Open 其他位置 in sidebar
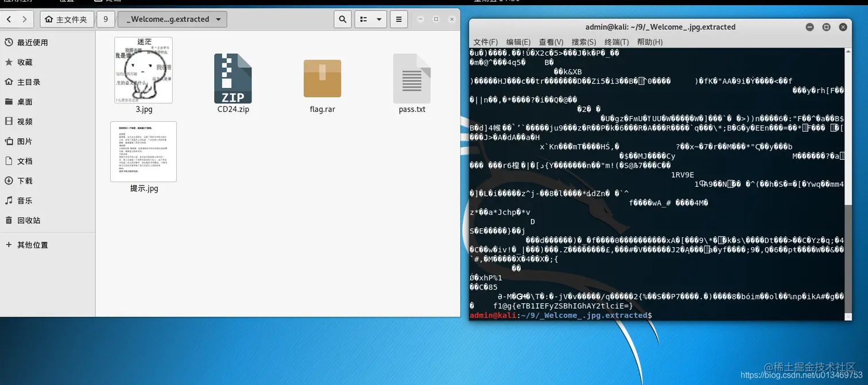 (x=48, y=245)
